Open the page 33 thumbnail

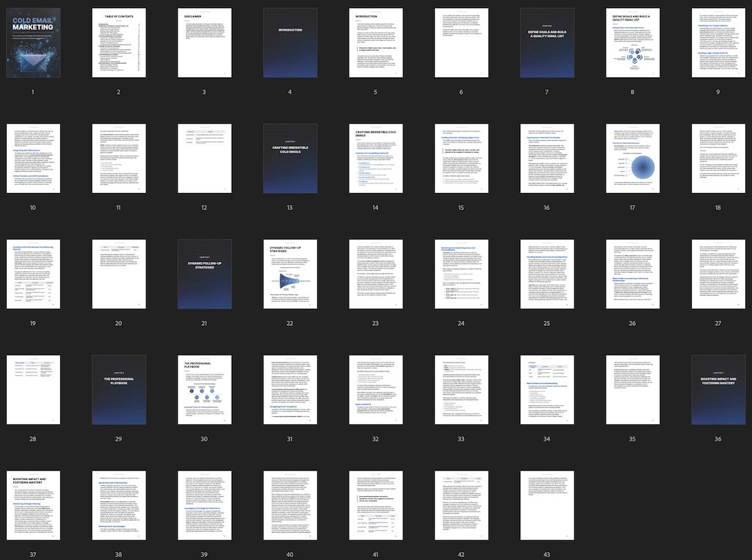point(461,390)
